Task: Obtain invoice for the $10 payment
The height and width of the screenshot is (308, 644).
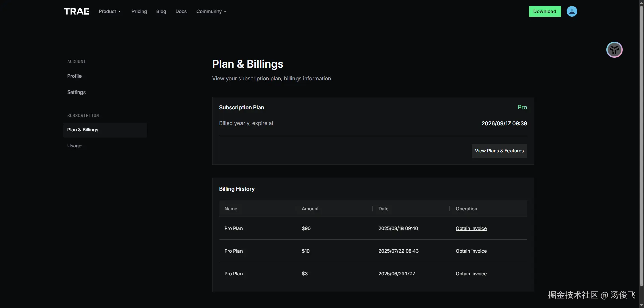Action: pyautogui.click(x=471, y=251)
